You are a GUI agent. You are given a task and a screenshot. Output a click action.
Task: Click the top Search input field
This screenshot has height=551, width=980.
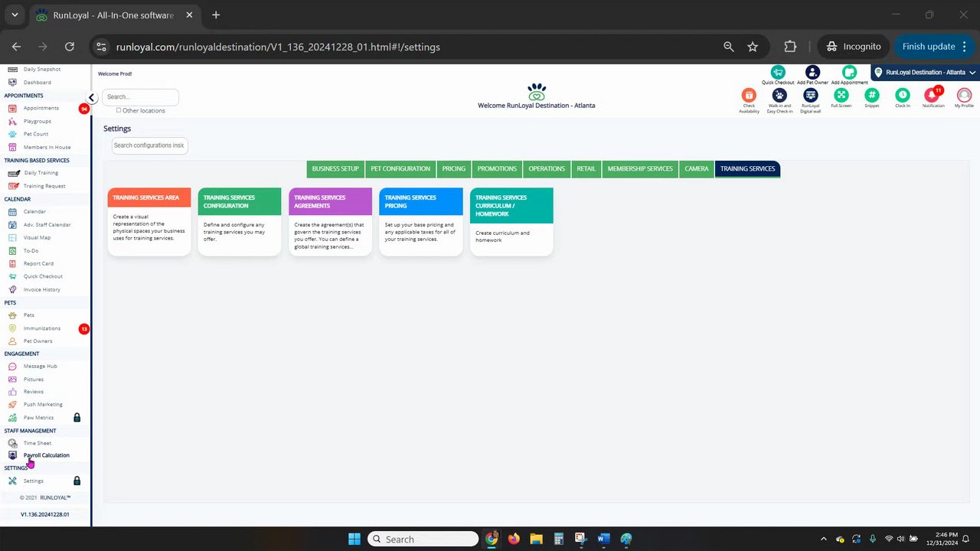pos(140,97)
